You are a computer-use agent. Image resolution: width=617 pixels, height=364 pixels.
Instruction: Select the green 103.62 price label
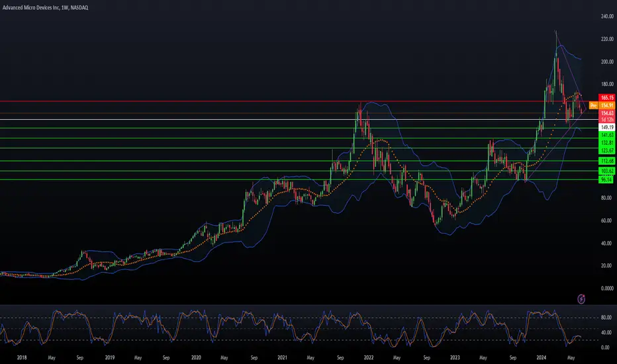point(607,171)
